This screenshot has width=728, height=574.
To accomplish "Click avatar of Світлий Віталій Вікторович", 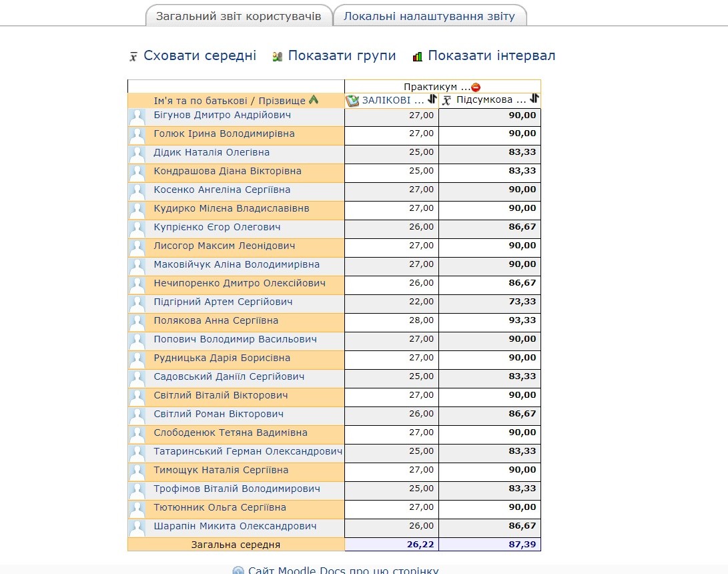I will tap(137, 396).
